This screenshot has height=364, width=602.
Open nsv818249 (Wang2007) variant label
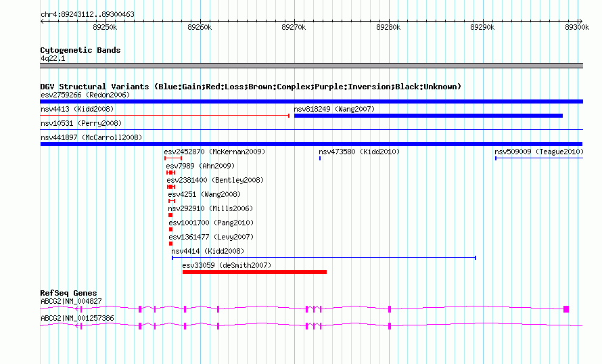click(x=334, y=109)
